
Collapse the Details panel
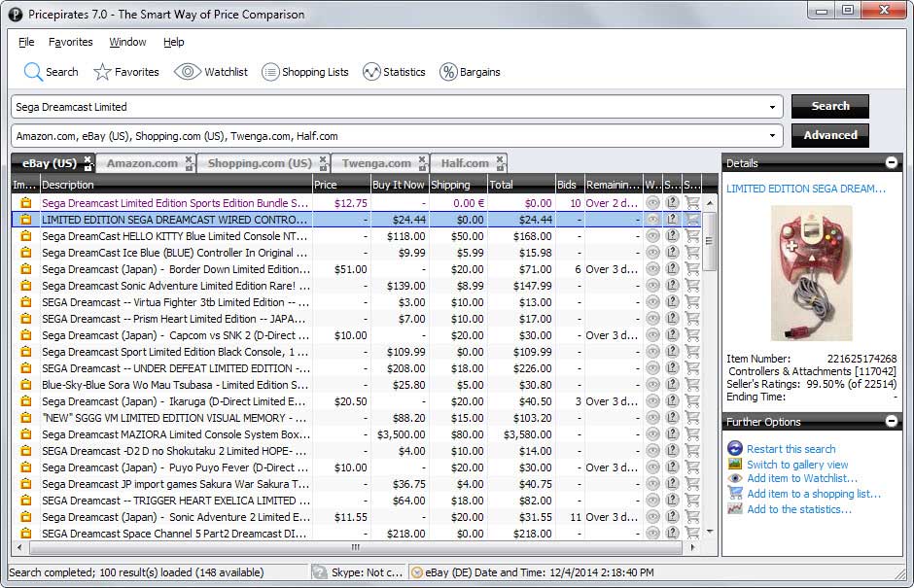892,162
